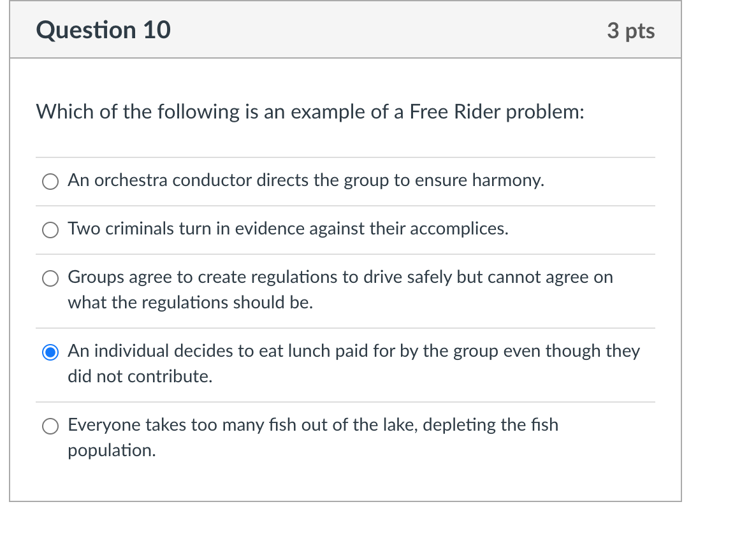Click the regulations answer text label
Viewport: 756px width, 539px height.
click(341, 277)
